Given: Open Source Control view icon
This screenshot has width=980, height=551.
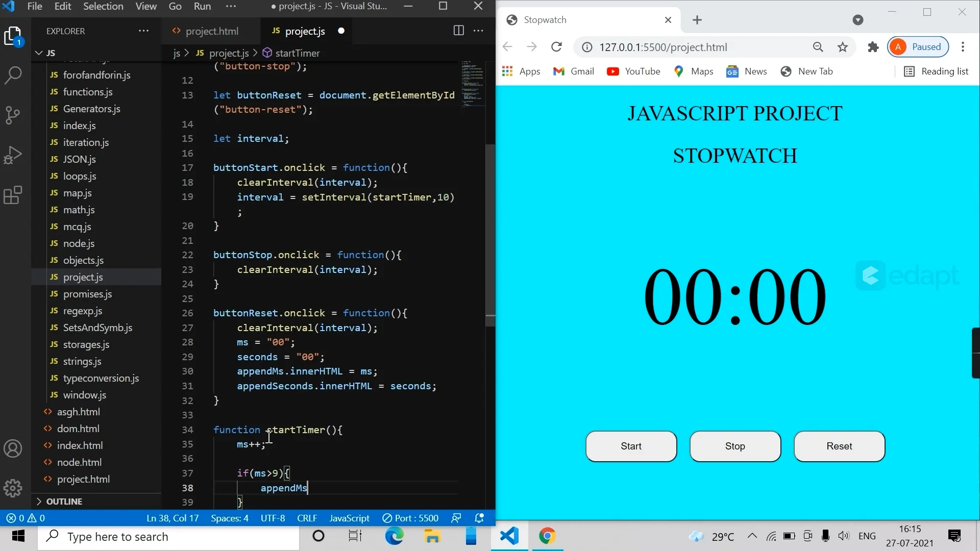Looking at the screenshot, I should pos(13,115).
